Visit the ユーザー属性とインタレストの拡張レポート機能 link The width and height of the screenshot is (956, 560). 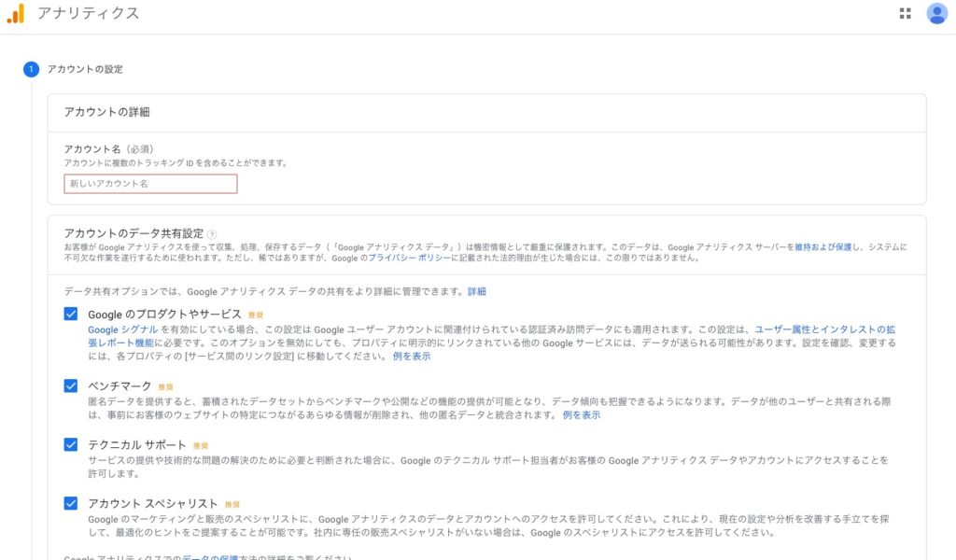(x=825, y=329)
